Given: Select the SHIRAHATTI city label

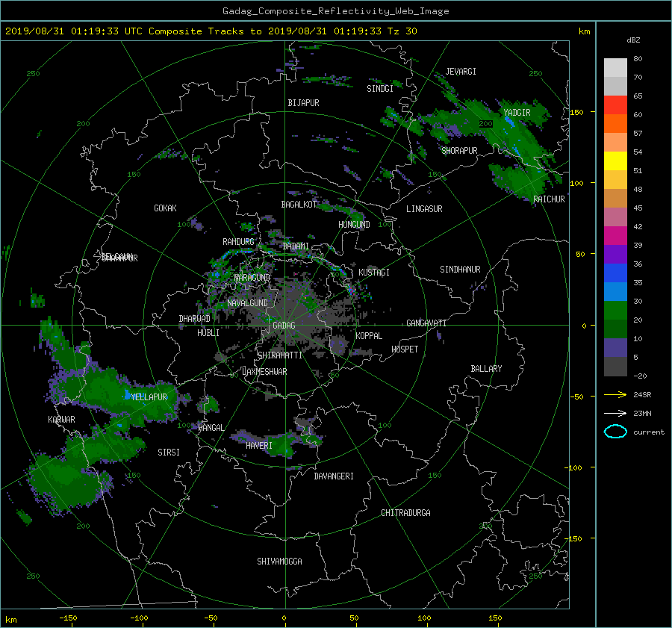Looking at the screenshot, I should tap(279, 355).
